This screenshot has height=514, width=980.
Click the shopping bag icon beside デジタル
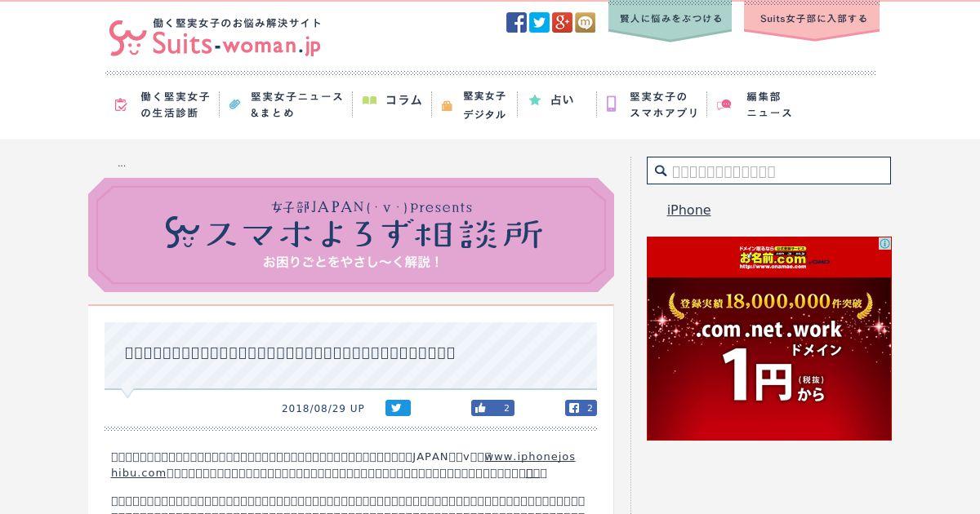click(447, 105)
